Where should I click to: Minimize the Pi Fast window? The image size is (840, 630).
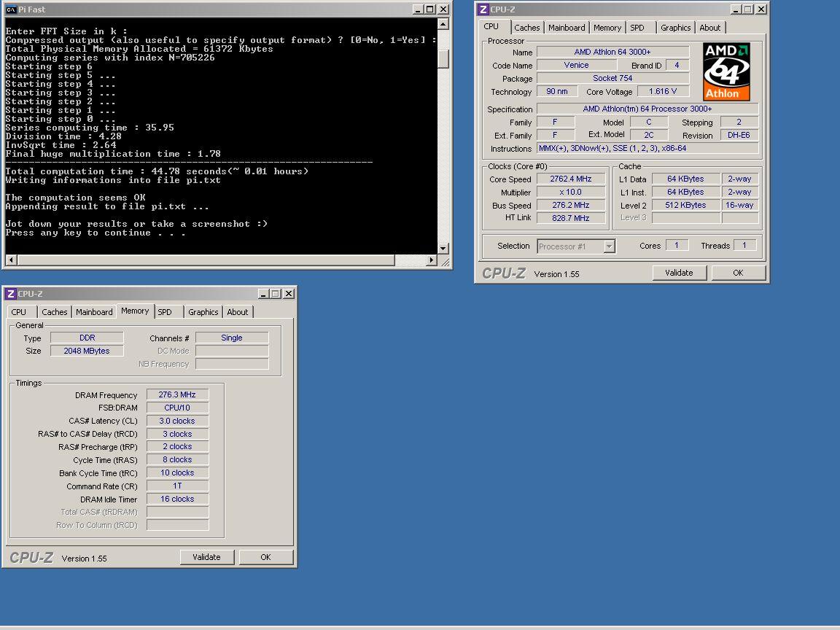[418, 9]
